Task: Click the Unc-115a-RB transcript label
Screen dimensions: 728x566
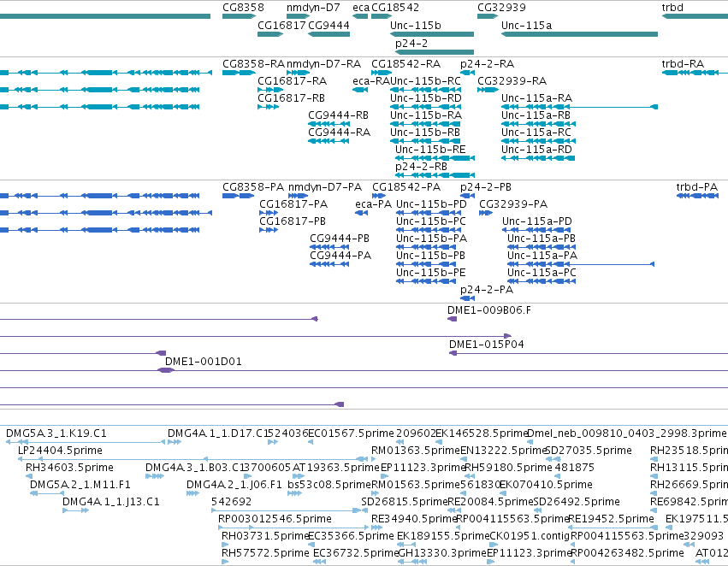Action: [x=536, y=115]
